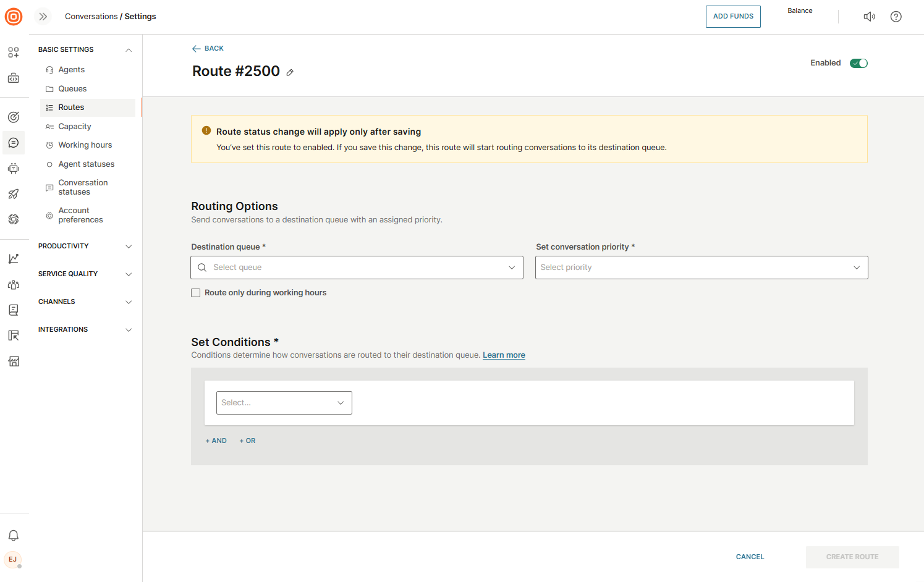Image resolution: width=924 pixels, height=582 pixels.
Task: Open the analytics chart icon in sidebar
Action: click(14, 259)
